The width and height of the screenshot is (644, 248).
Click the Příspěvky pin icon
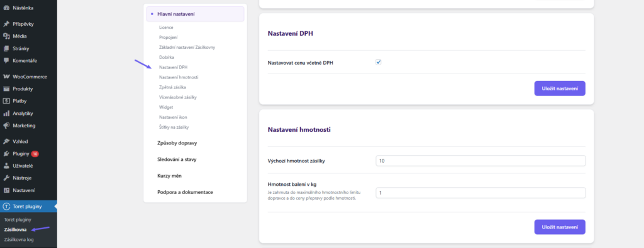point(6,24)
